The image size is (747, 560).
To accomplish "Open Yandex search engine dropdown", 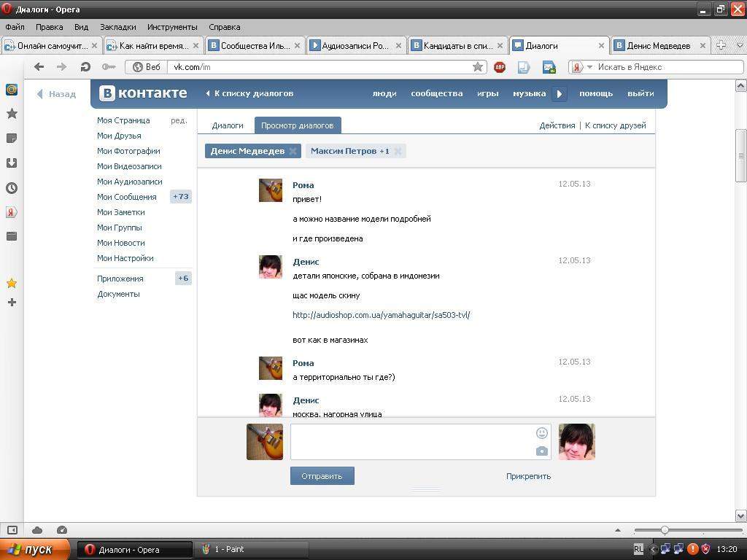I will [589, 67].
